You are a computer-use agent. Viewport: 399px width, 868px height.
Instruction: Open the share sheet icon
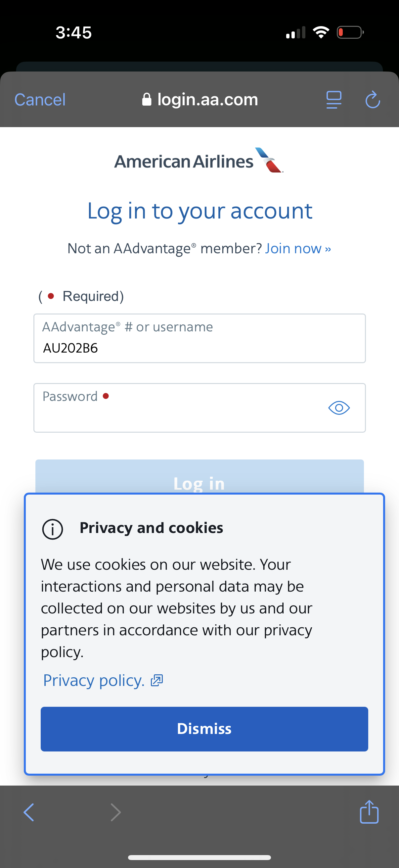point(369,812)
